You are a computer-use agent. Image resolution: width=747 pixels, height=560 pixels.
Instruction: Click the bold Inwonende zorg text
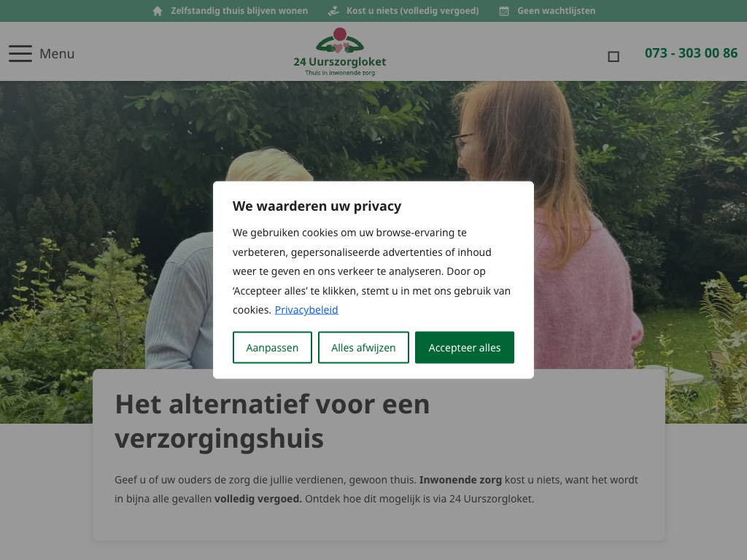click(460, 480)
